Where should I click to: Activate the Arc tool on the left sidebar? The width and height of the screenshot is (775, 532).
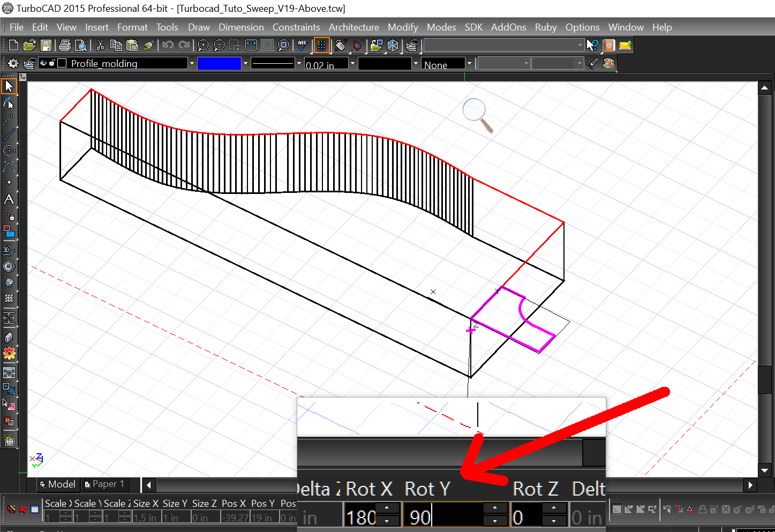[x=9, y=167]
